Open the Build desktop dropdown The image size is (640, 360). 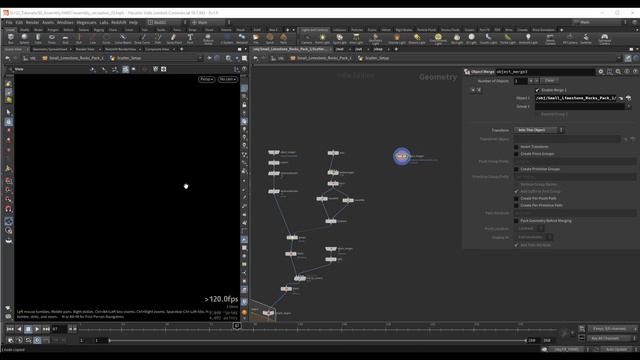tap(166, 22)
